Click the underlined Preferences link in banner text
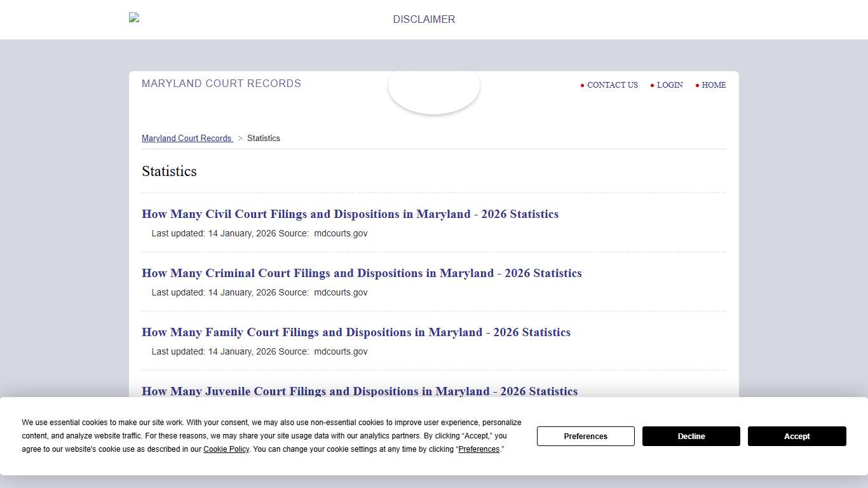Viewport: 868px width, 488px height. 478,449
